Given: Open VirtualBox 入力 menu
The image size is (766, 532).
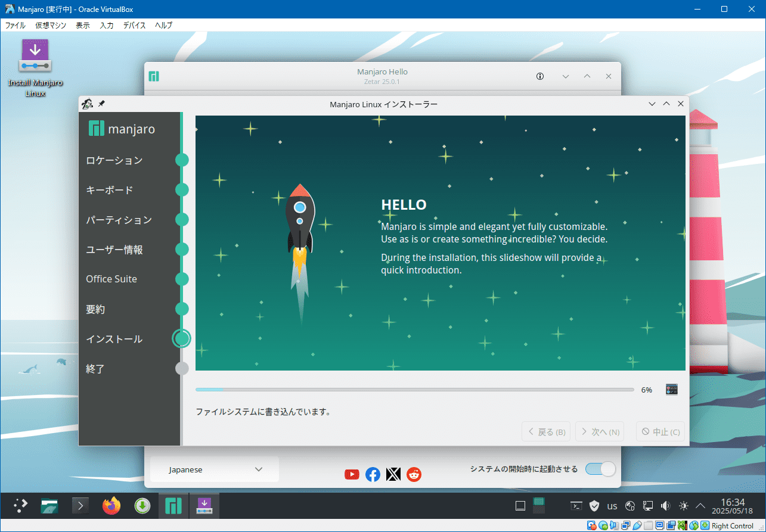Looking at the screenshot, I should pyautogui.click(x=107, y=25).
